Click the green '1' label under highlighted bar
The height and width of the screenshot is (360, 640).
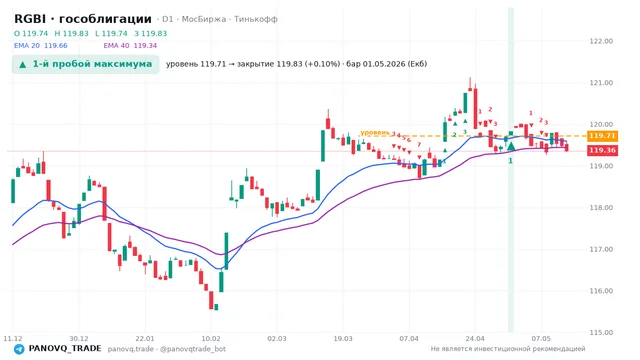coord(510,161)
